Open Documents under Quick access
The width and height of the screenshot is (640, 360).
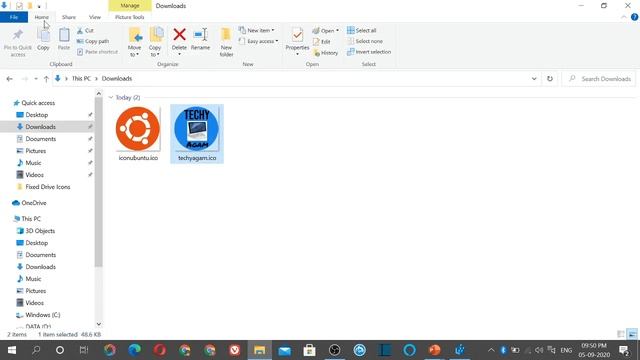40,139
